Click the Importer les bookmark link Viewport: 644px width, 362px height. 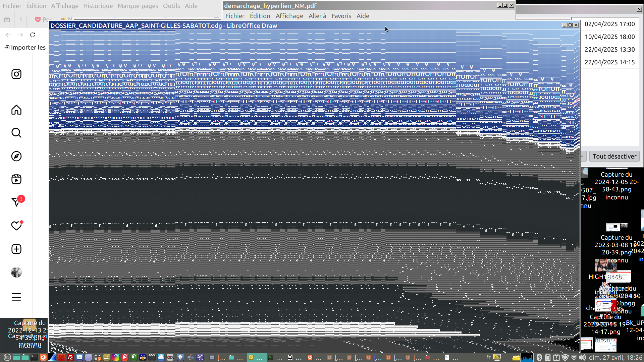coord(25,47)
